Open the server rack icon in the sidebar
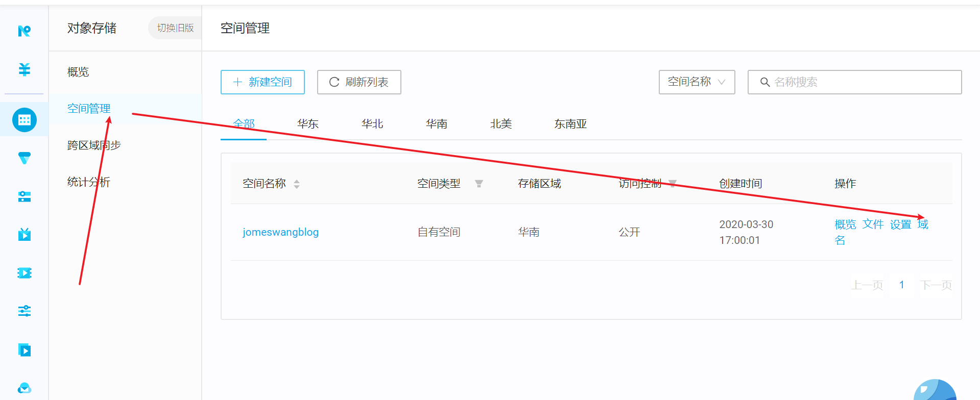 point(24,196)
